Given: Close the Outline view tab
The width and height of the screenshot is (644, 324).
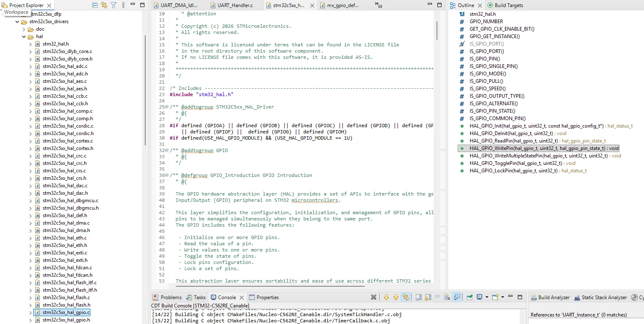Looking at the screenshot, I should point(480,5).
